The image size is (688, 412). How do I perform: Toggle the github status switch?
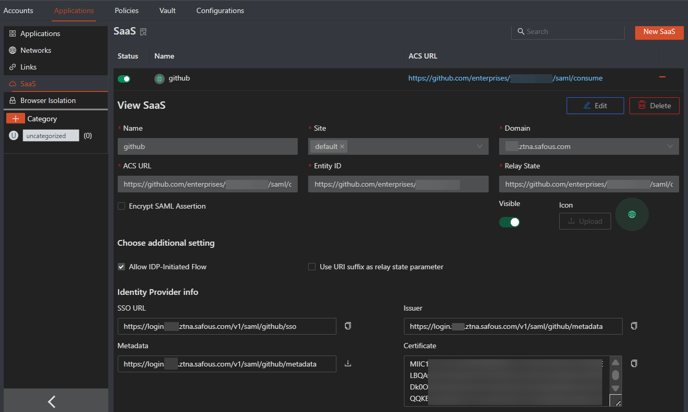(124, 78)
